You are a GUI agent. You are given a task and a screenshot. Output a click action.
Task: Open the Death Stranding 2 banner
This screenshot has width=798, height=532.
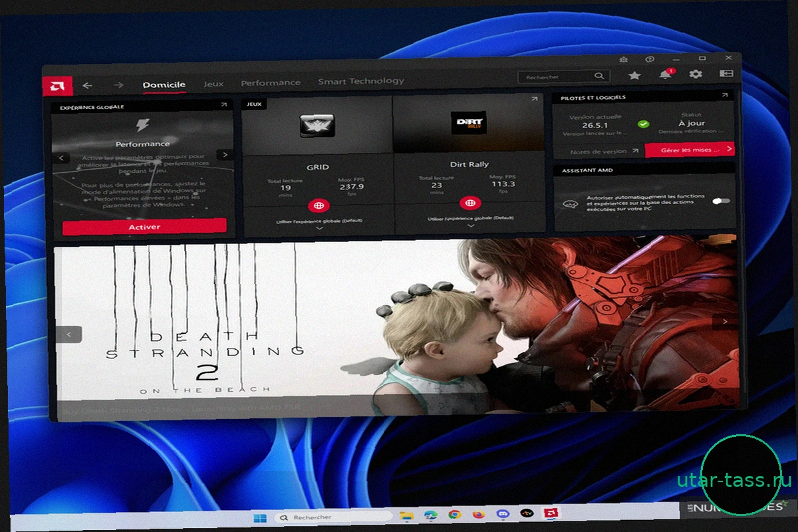(x=397, y=327)
